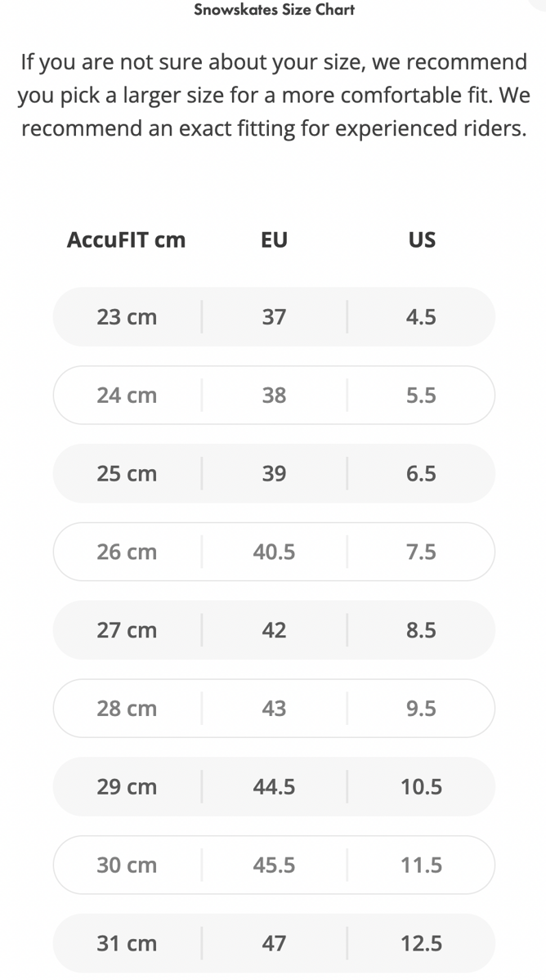Choose the 26 cm AccuFIT cell
This screenshot has height=980, width=546.
127,553
